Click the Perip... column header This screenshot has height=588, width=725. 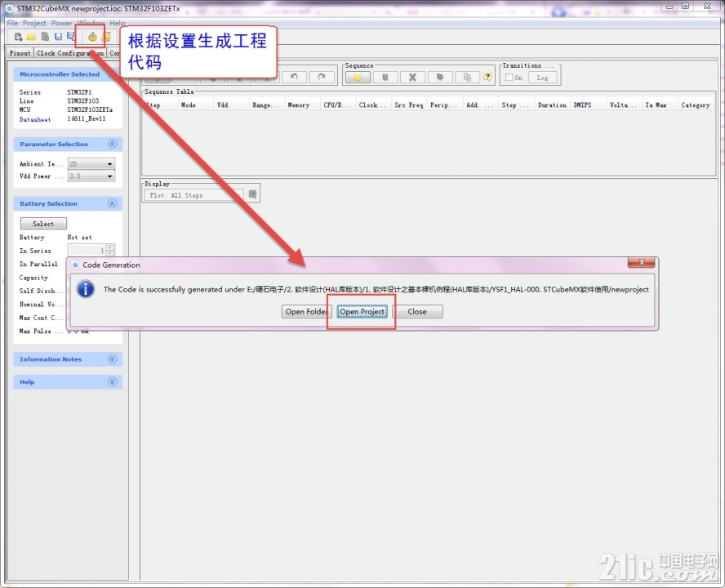tap(443, 105)
